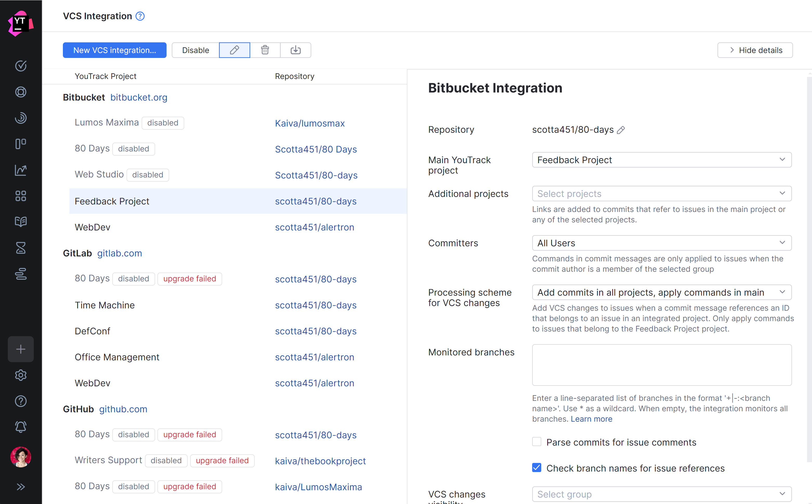Open the Administration settings gear icon
This screenshot has height=504, width=812.
point(21,375)
